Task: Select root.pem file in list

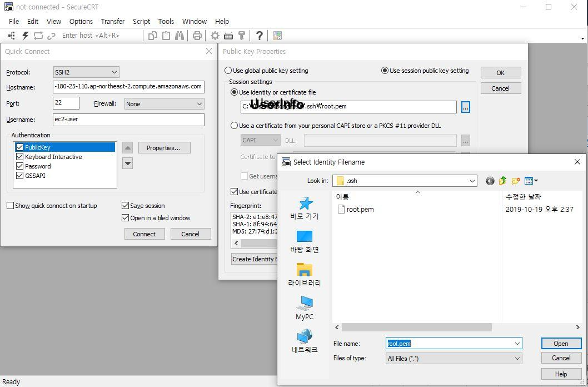Action: 356,209
